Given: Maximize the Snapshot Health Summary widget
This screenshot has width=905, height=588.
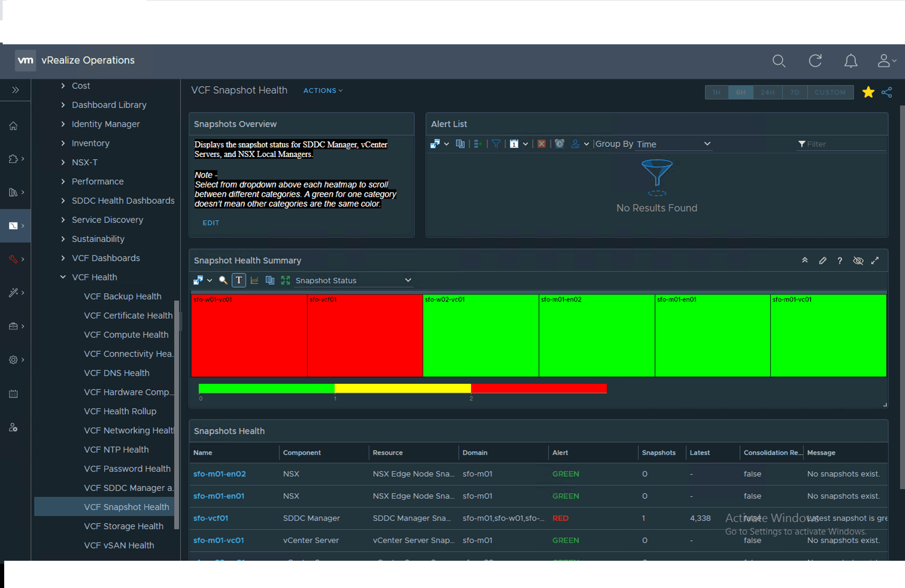Looking at the screenshot, I should [x=875, y=260].
